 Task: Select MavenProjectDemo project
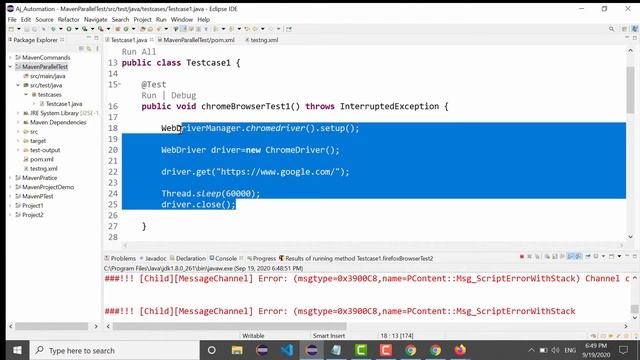48,187
